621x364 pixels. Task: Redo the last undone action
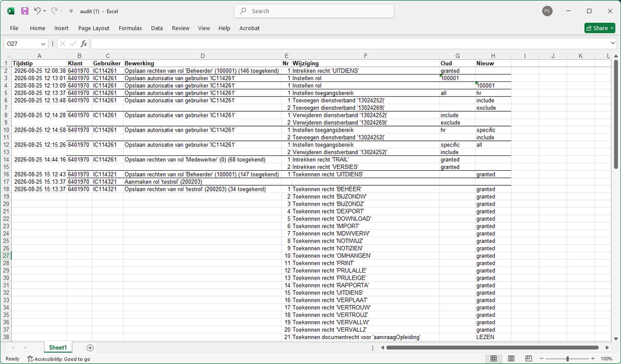click(x=54, y=11)
